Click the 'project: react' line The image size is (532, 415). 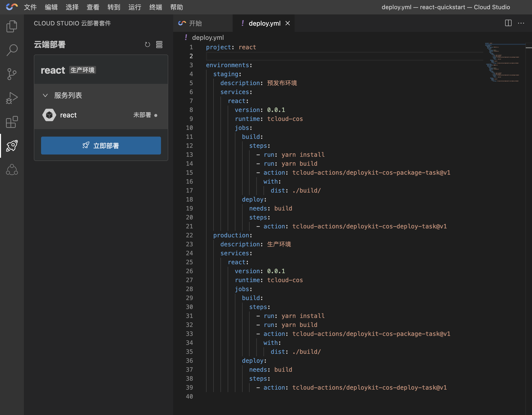pyautogui.click(x=231, y=47)
